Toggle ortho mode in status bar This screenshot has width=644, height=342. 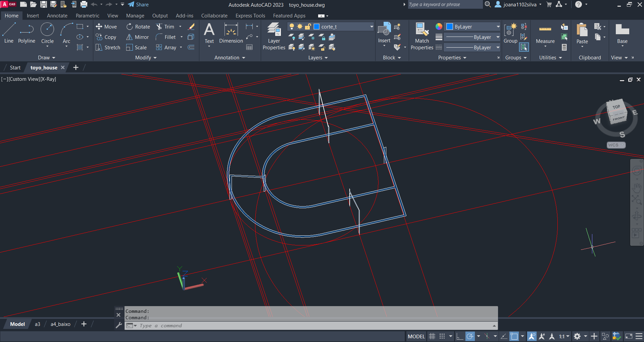tap(460, 336)
